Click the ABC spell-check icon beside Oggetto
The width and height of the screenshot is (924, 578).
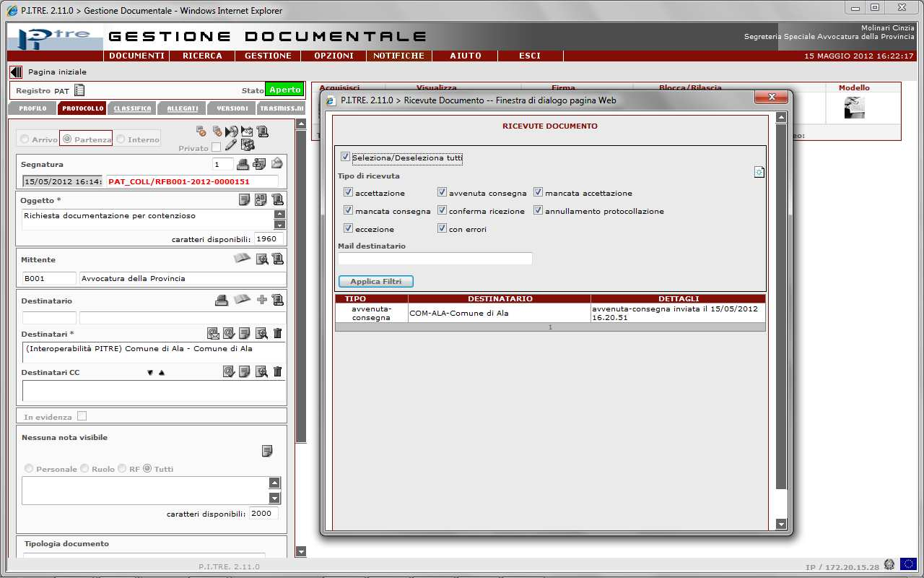pos(261,200)
